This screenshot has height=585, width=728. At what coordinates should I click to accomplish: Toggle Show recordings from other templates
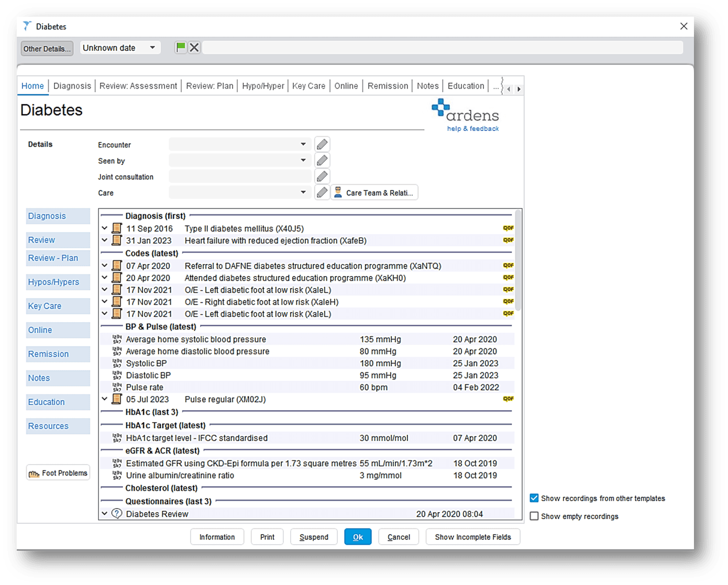[x=534, y=498]
